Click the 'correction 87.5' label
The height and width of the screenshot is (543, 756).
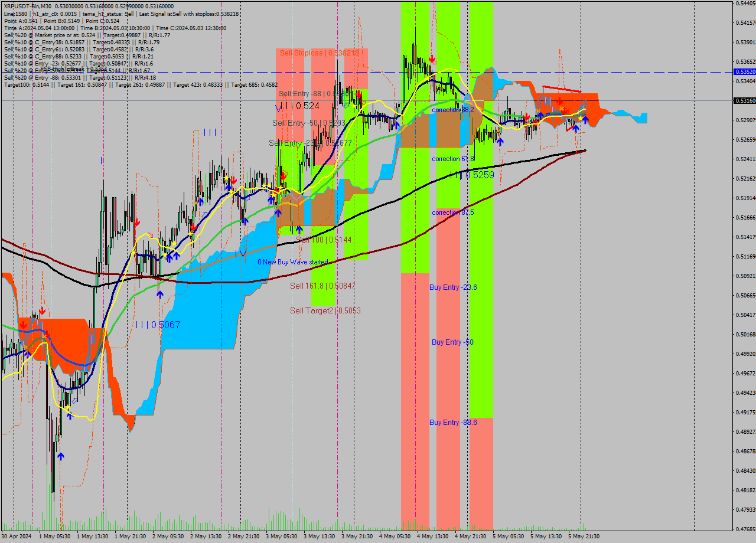pos(453,212)
